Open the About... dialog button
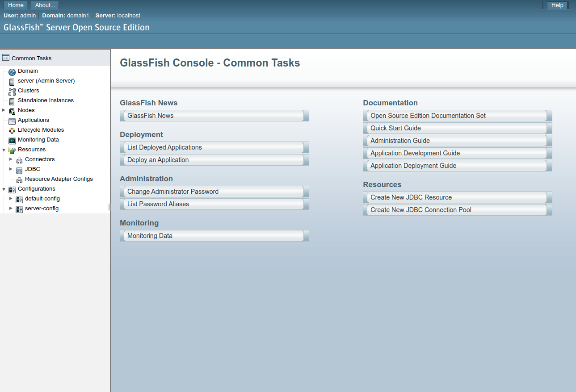The width and height of the screenshot is (576, 392). pos(45,5)
